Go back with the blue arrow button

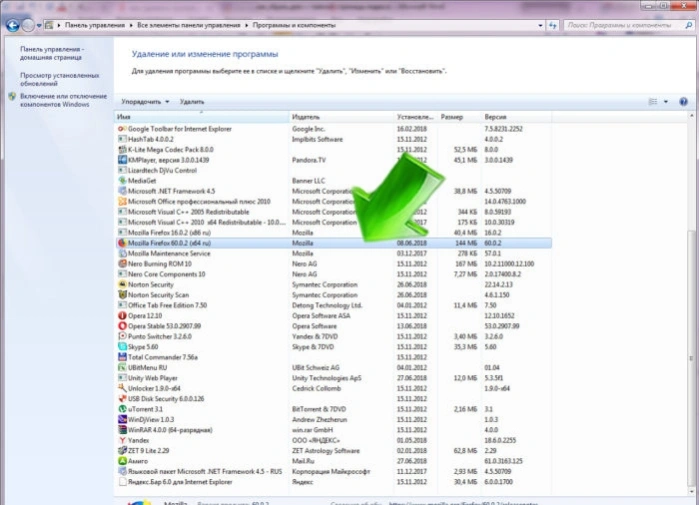tap(12, 25)
